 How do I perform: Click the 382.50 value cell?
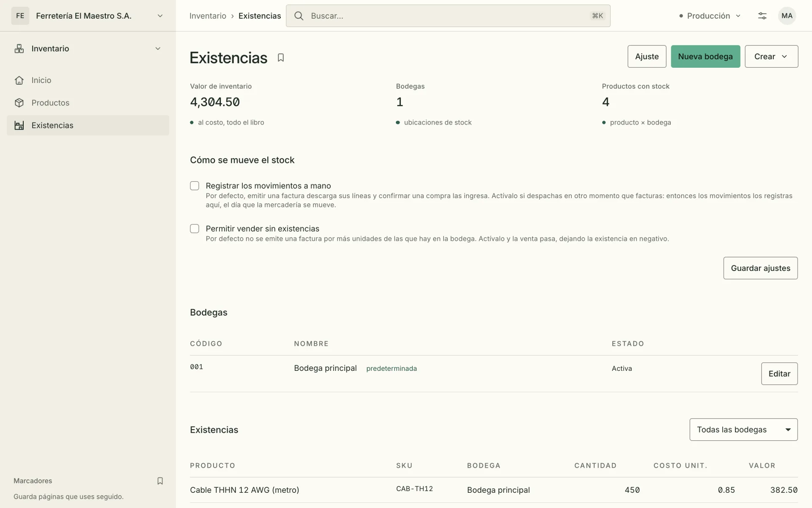[x=784, y=490]
